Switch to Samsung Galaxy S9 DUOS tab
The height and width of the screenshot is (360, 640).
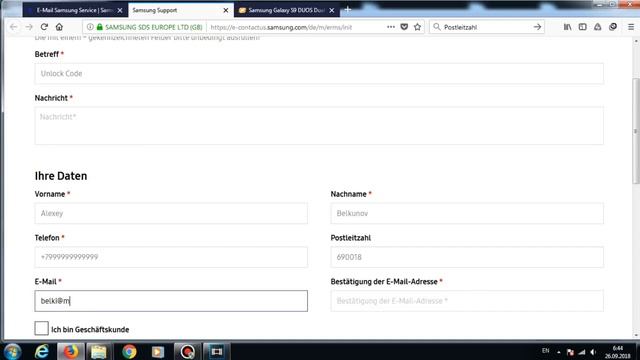(287, 10)
